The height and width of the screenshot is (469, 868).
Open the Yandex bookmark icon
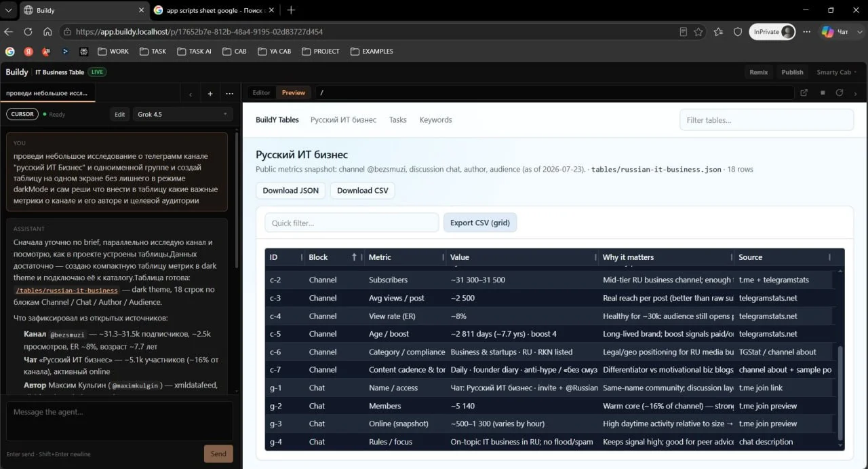pos(28,51)
